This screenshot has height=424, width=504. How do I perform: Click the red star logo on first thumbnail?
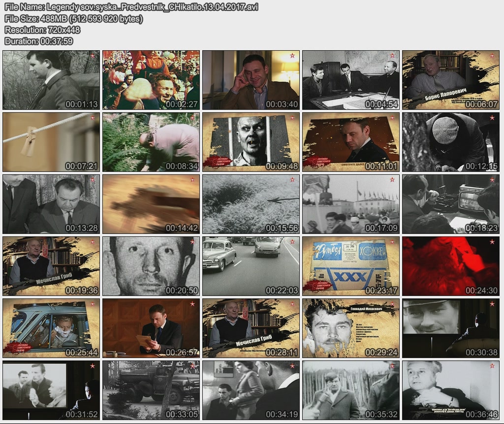(x=93, y=56)
